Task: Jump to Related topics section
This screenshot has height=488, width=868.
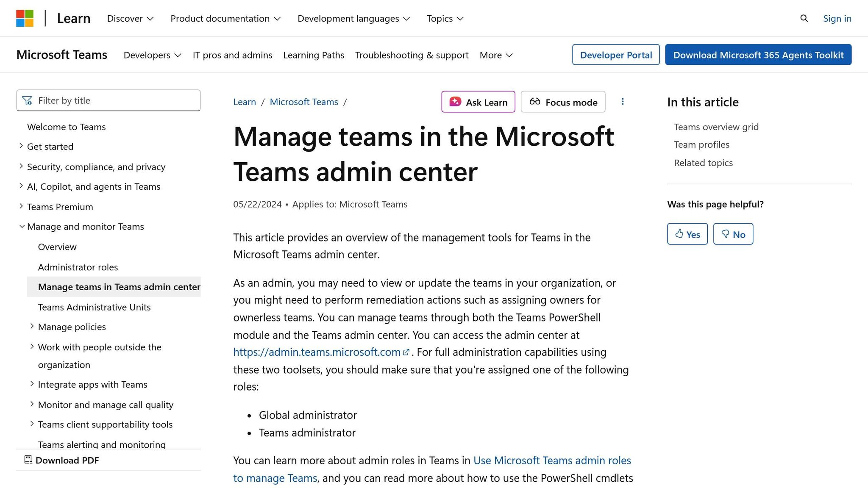Action: (703, 163)
